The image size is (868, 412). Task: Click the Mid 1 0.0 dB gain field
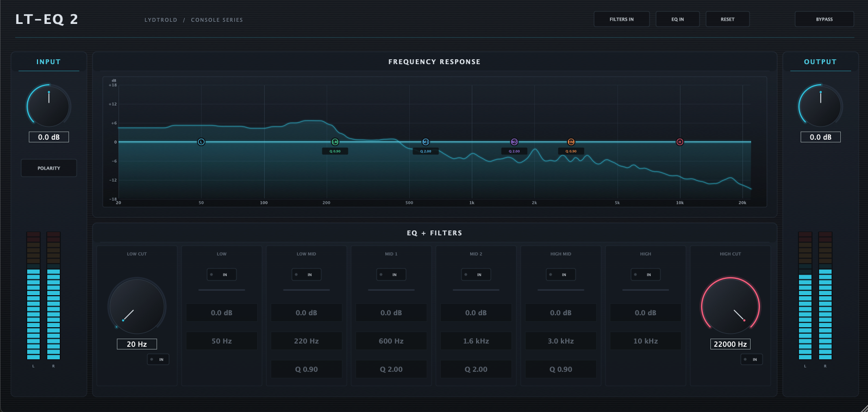pyautogui.click(x=391, y=313)
